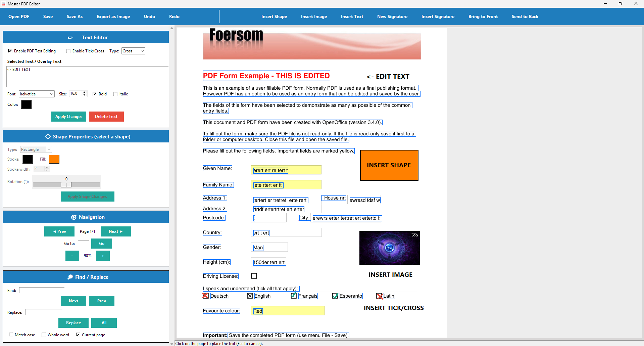Viewport: 644px width, 346px height.
Task: Open the Cross type dropdown
Action: [133, 51]
